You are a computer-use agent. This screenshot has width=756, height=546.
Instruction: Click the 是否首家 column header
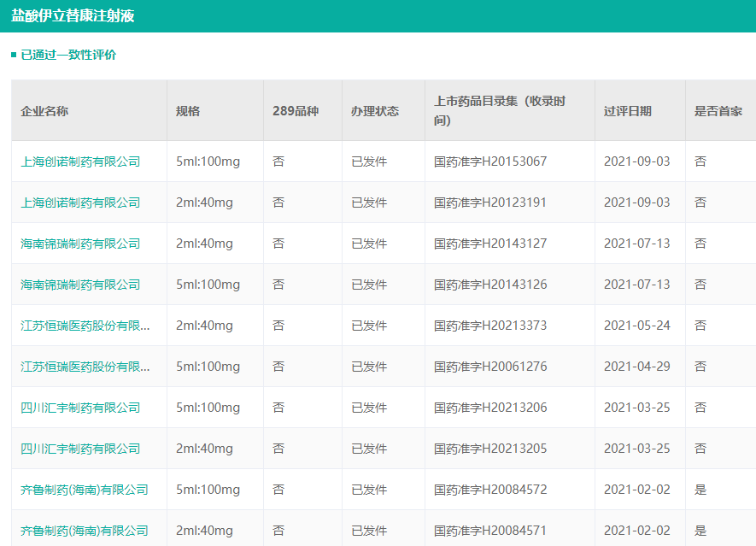click(x=718, y=111)
